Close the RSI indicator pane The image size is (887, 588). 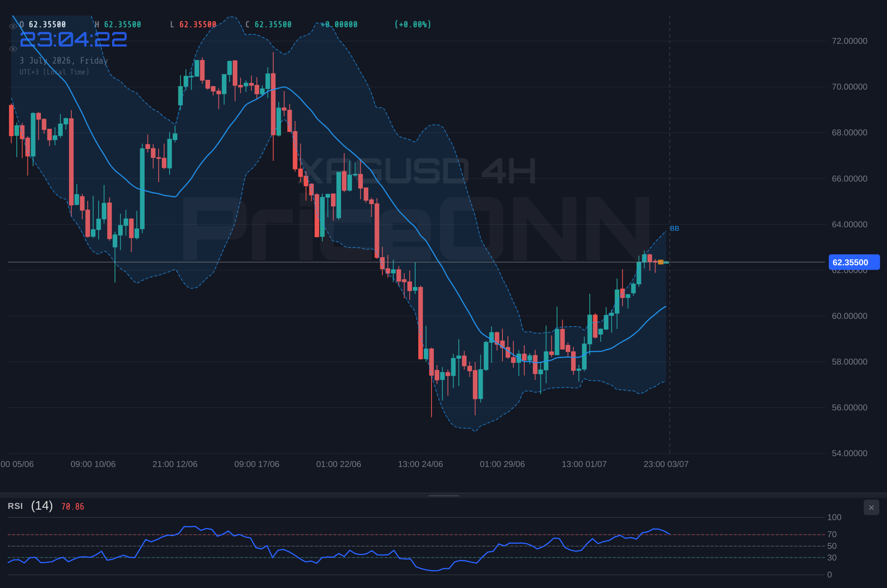pos(871,507)
